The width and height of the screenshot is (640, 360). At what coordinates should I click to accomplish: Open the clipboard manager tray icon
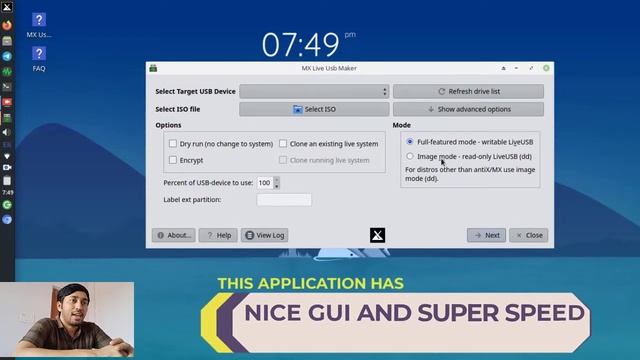pyautogui.click(x=7, y=181)
